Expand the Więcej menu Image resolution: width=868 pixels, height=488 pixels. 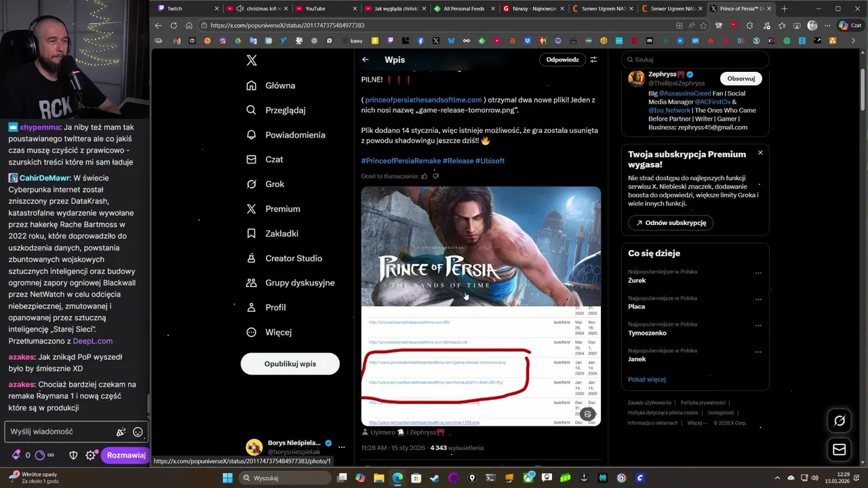269,332
